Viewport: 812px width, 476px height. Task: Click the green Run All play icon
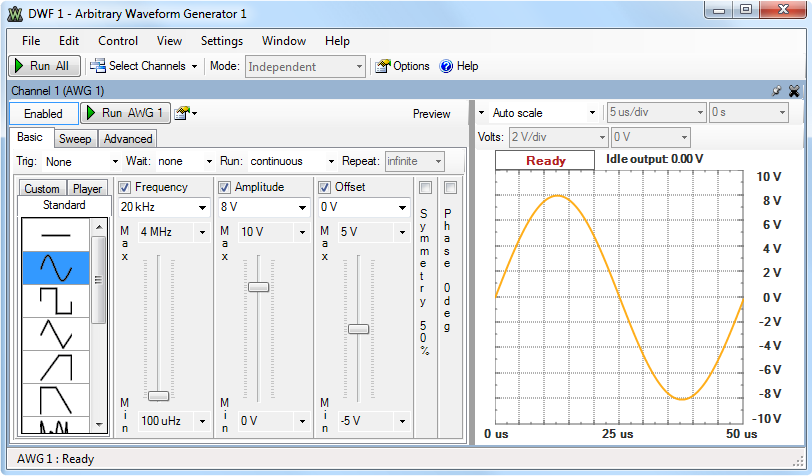(19, 66)
